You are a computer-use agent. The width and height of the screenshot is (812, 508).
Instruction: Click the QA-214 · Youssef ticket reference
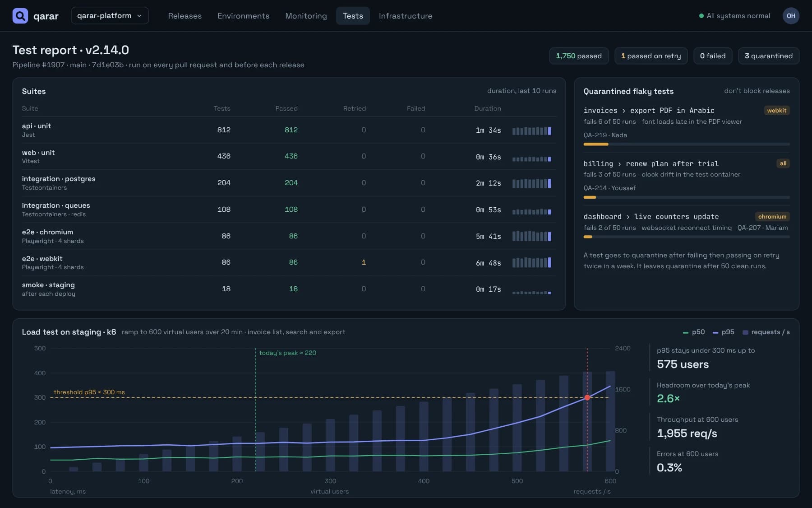tap(609, 188)
